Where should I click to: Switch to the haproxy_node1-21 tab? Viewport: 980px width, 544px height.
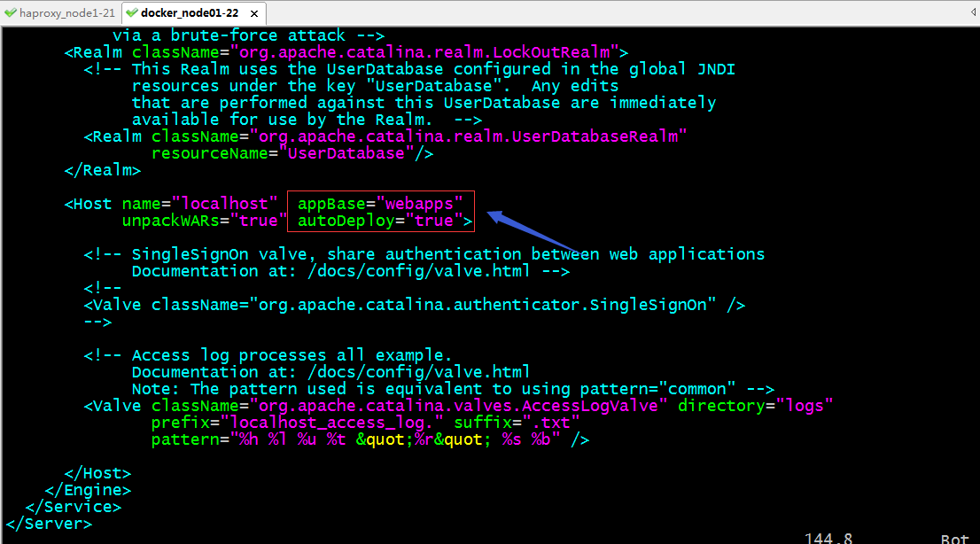[x=60, y=12]
